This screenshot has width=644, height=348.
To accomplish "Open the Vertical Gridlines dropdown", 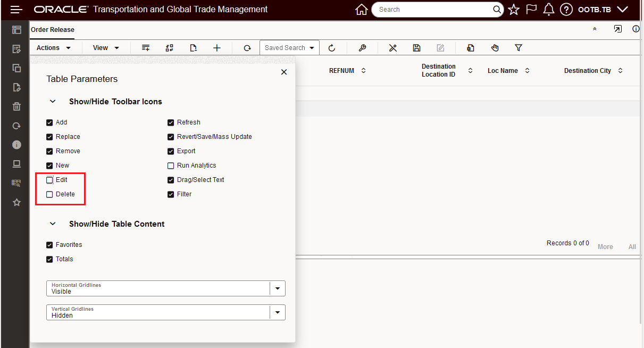I will point(277,312).
